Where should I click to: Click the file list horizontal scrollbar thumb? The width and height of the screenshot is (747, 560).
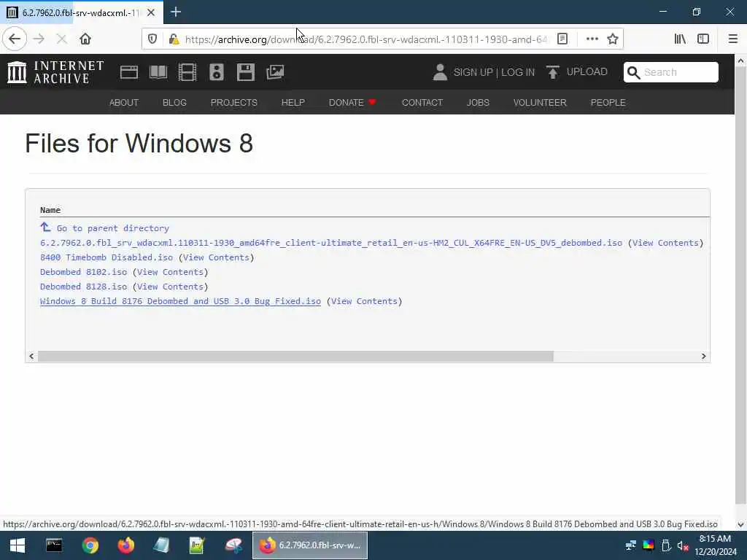295,356
